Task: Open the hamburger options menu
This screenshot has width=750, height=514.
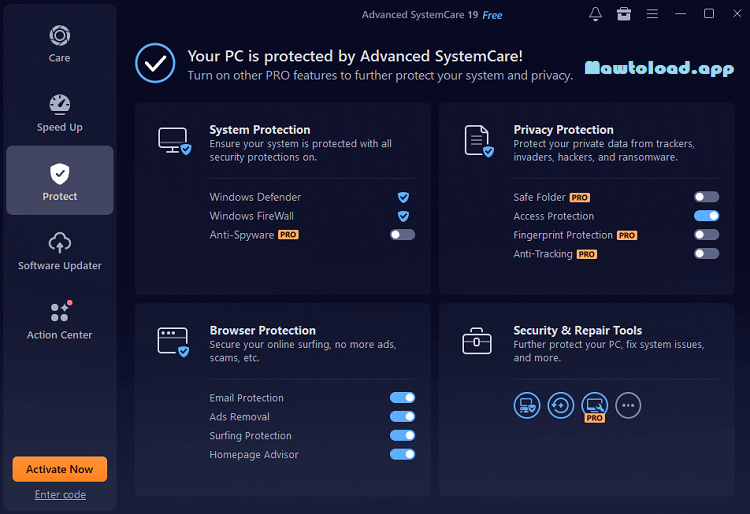Action: click(x=652, y=14)
